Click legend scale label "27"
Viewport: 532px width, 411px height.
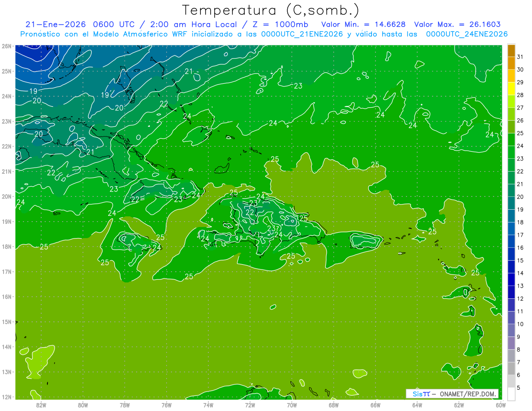(520, 108)
